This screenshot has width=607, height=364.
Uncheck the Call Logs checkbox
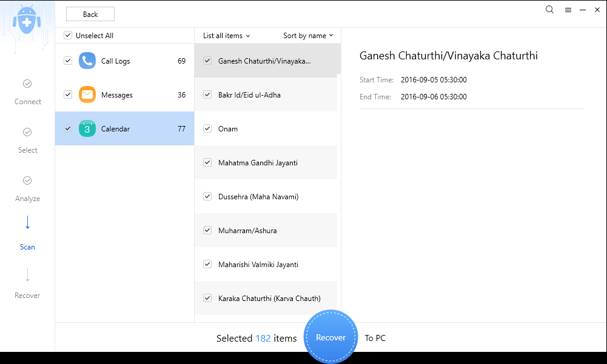68,61
